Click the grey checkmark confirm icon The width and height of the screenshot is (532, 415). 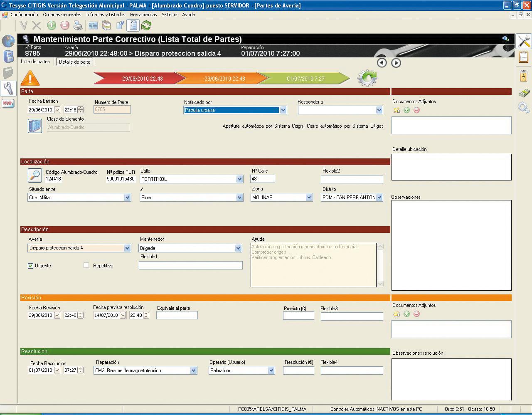point(23,26)
